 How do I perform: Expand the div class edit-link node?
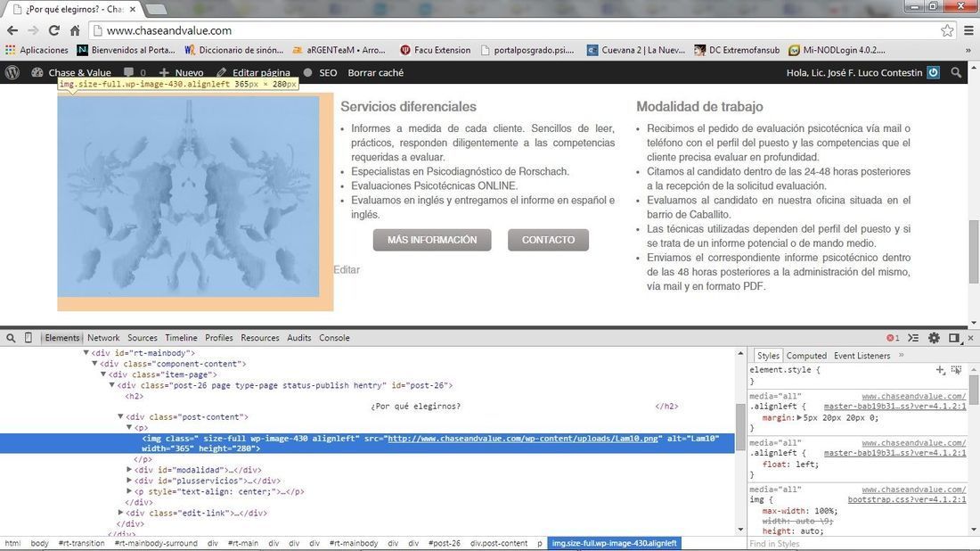(x=120, y=513)
